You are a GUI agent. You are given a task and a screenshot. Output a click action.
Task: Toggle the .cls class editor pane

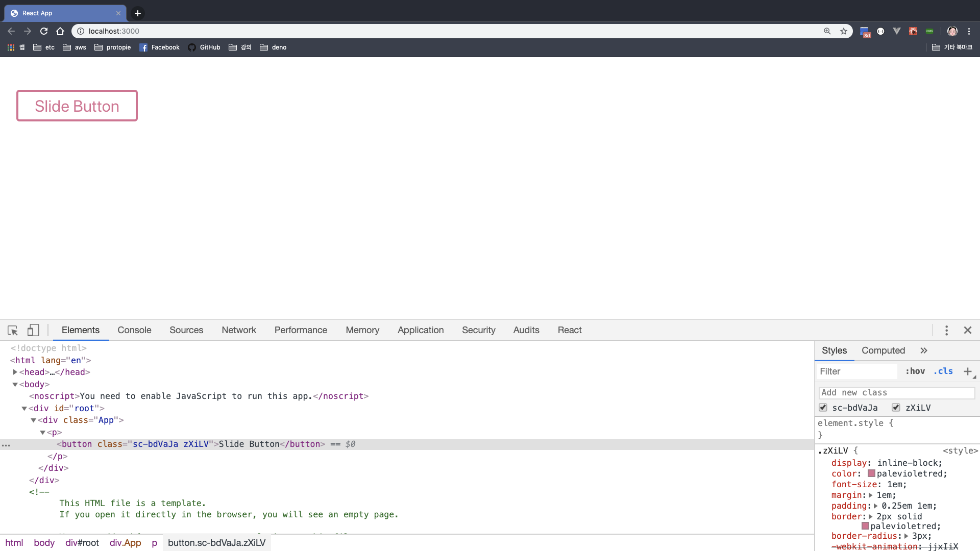coord(943,371)
